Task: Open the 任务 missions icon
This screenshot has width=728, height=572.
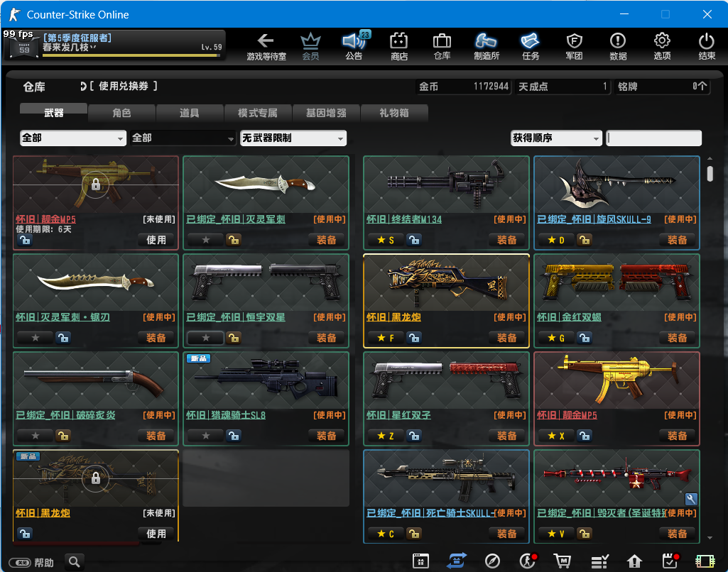Action: [531, 46]
